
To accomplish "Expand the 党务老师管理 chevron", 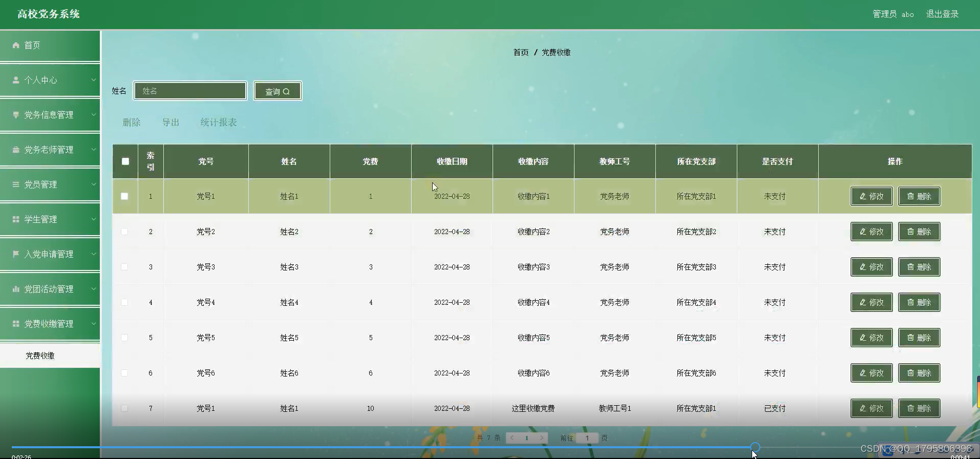I will (x=94, y=150).
